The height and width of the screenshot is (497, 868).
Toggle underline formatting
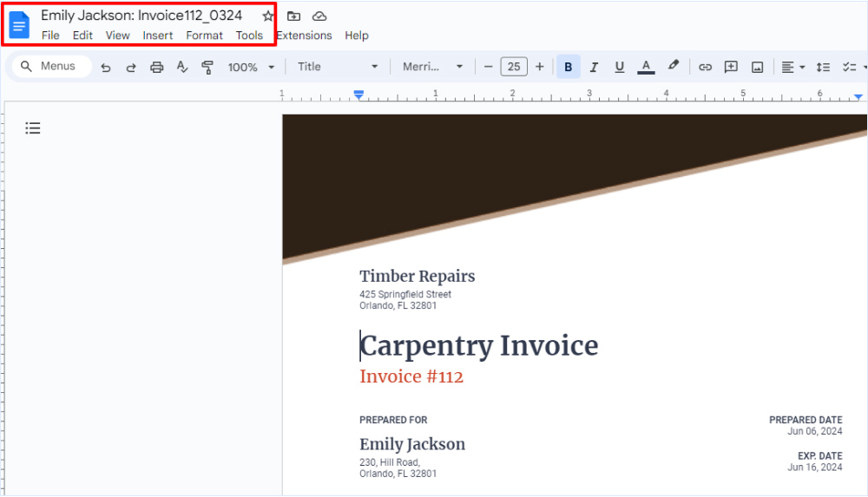point(619,67)
